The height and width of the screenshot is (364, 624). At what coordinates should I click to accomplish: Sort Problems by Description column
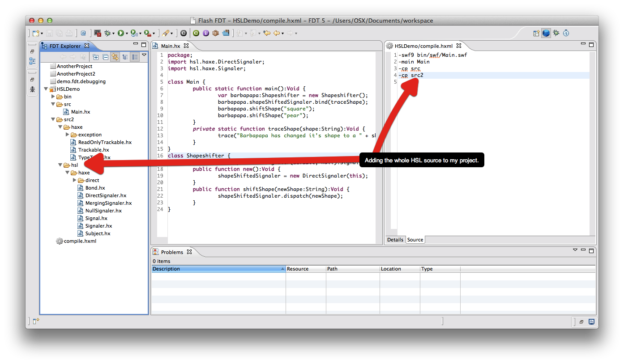(218, 269)
